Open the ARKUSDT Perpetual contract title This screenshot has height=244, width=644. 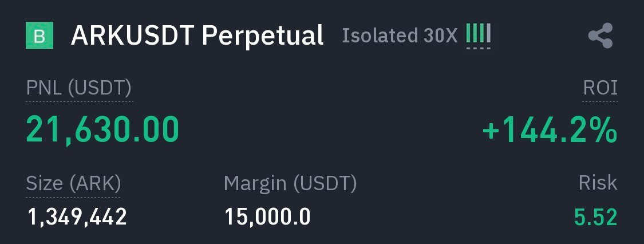click(197, 36)
